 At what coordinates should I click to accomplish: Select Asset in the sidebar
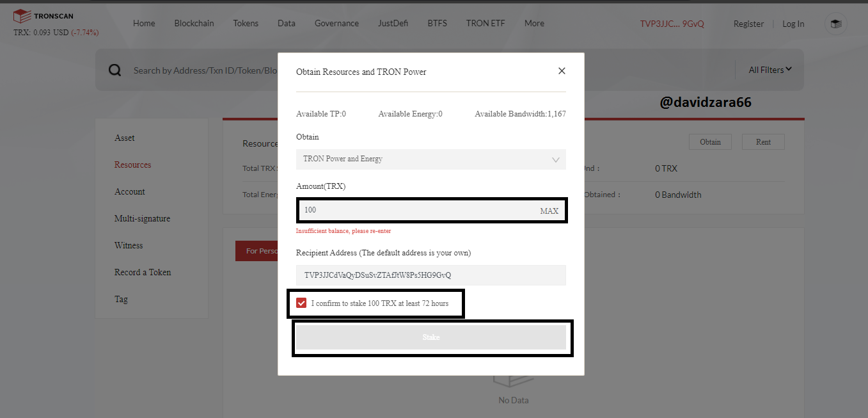(125, 138)
